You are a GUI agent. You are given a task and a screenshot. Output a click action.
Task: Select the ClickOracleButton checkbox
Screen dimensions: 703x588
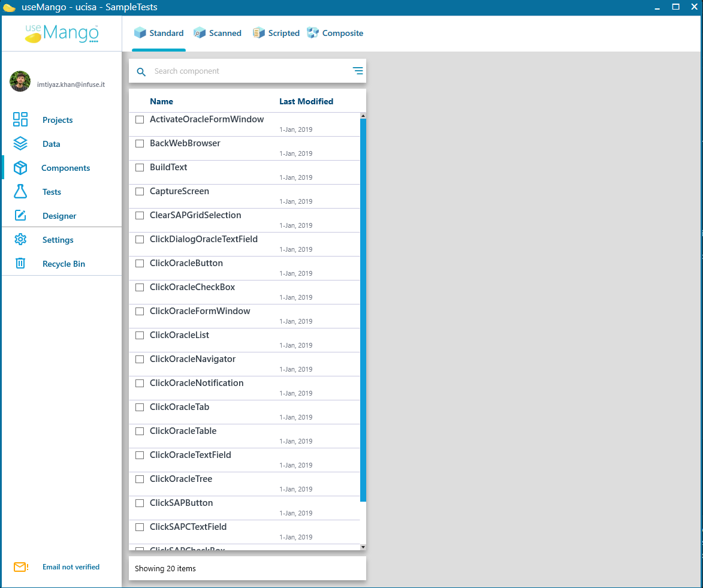[x=140, y=263]
